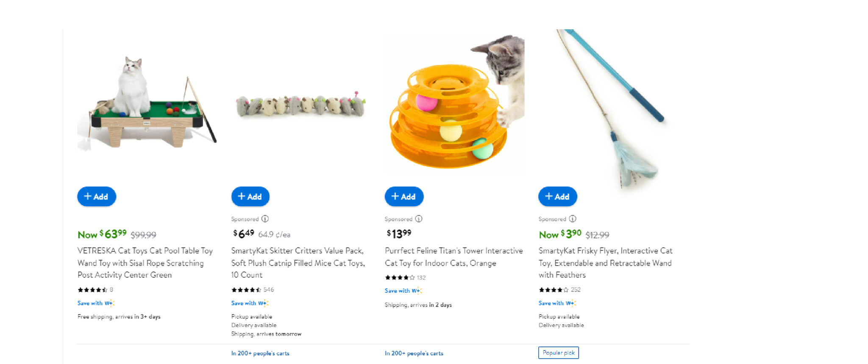This screenshot has height=364, width=868.
Task: Add the SmartyKat Frisky Flyer wand to cart
Action: click(x=558, y=197)
